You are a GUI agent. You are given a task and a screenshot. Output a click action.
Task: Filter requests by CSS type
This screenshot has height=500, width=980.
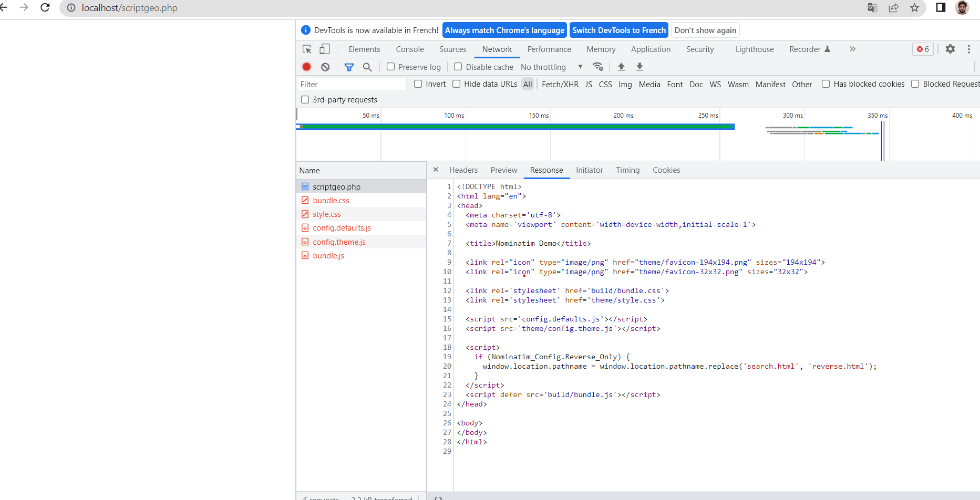tap(605, 84)
